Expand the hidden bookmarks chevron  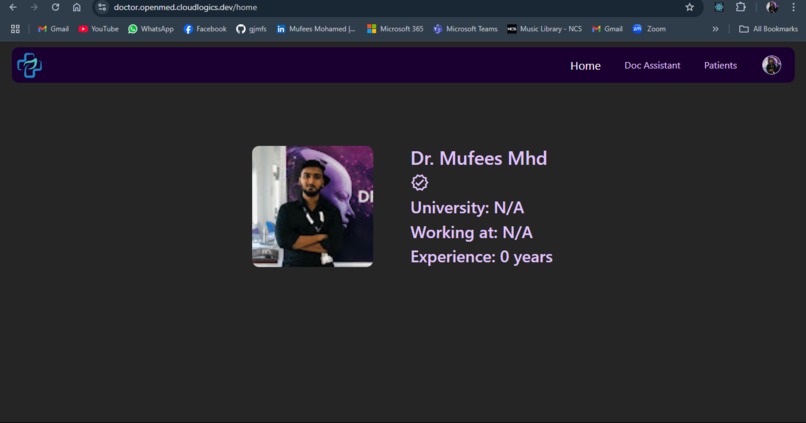coord(715,29)
